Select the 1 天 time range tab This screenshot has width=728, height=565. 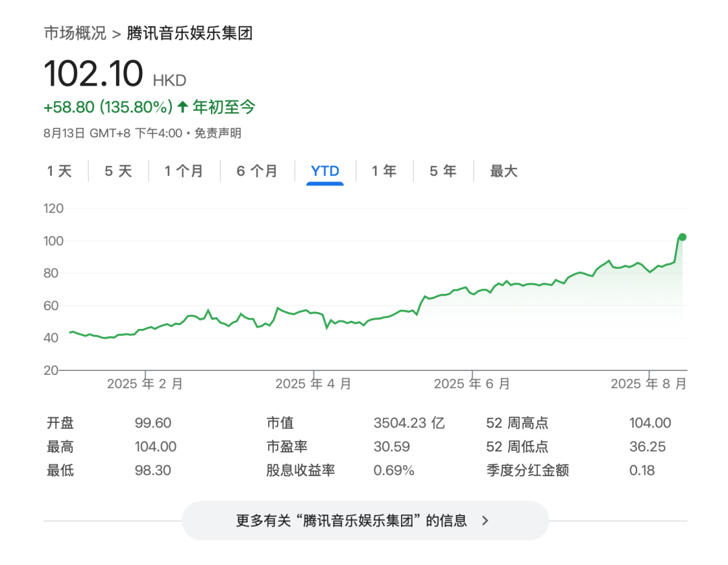[59, 171]
